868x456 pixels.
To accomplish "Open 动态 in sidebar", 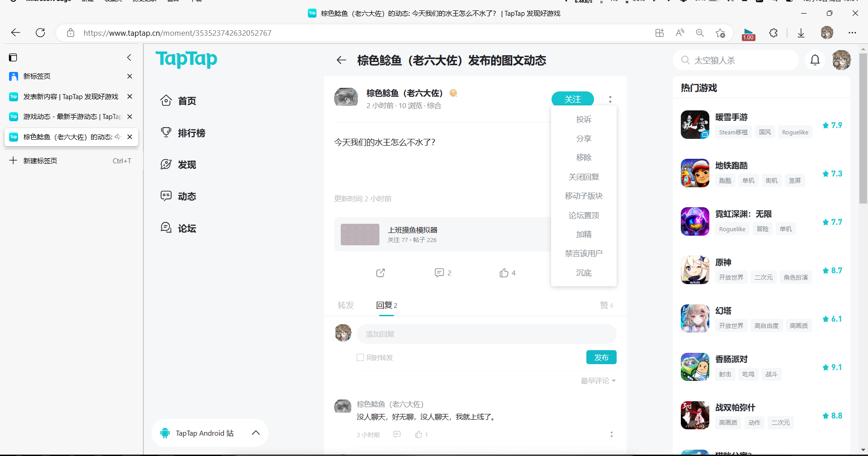I will (179, 196).
